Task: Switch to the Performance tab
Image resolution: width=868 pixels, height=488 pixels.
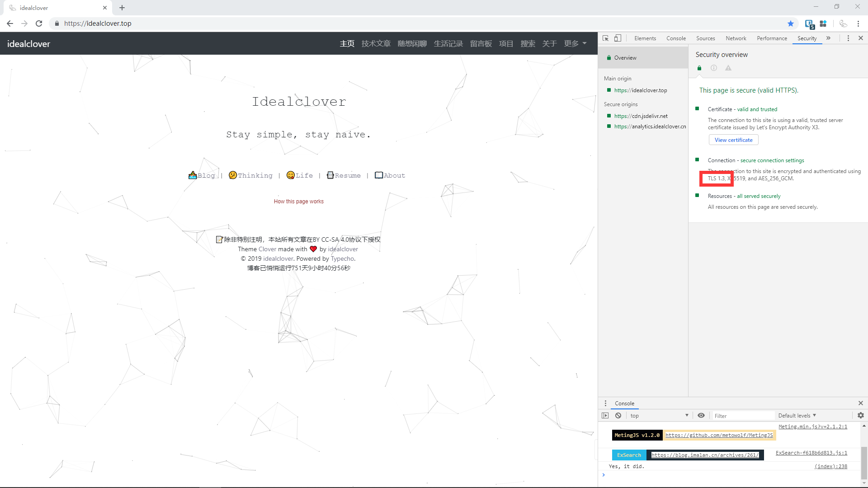Action: [772, 38]
